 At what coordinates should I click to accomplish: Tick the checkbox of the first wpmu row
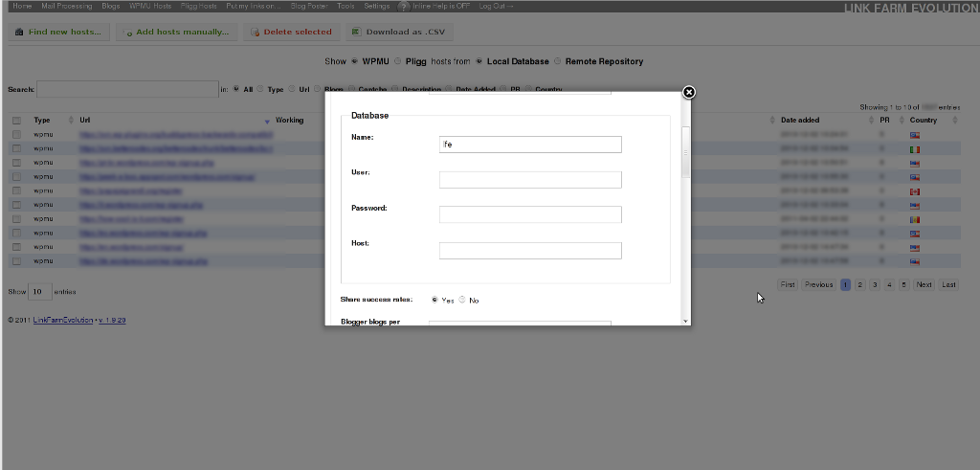17,134
